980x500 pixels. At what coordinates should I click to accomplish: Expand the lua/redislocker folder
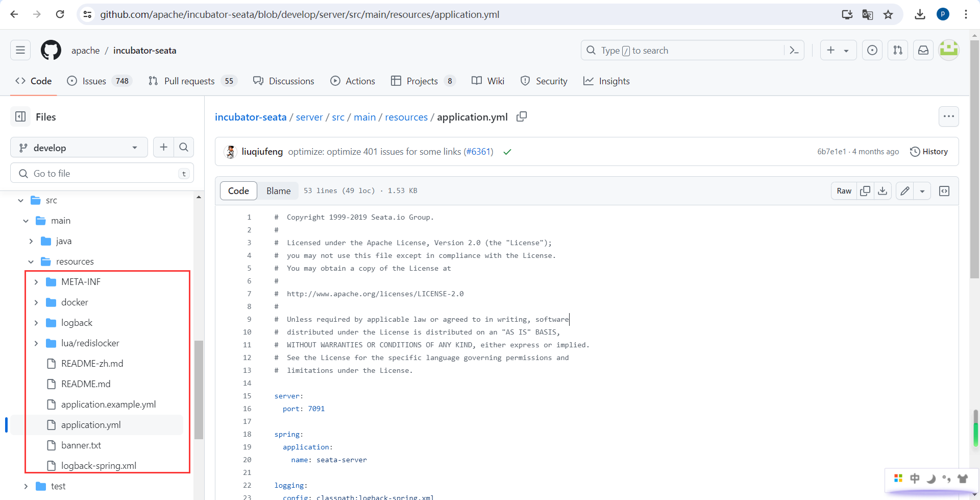tap(36, 343)
